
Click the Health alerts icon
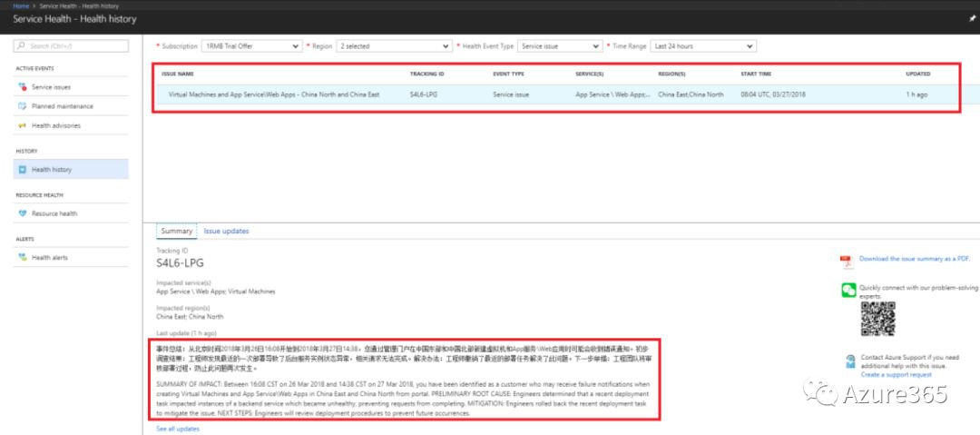coord(23,258)
